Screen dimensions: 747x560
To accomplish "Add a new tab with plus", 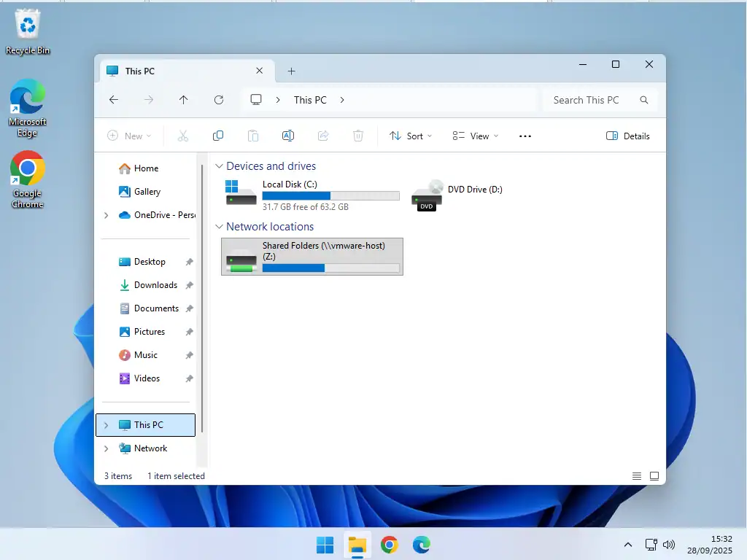I will [x=292, y=71].
